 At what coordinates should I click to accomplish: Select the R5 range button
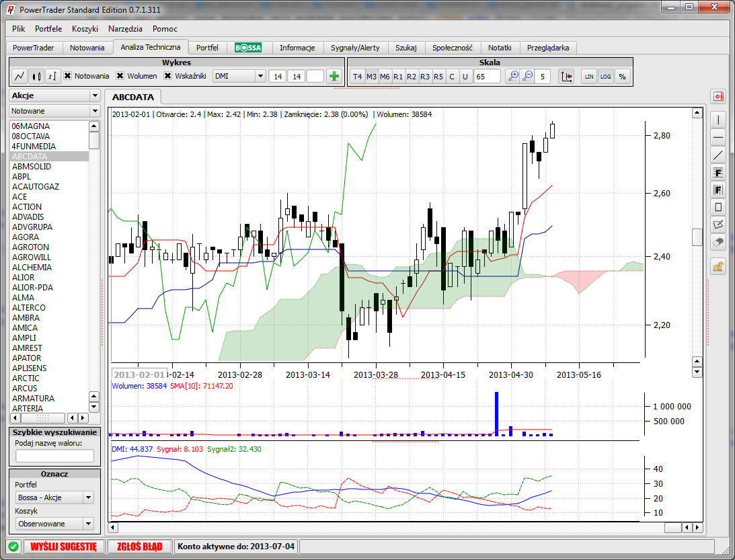click(x=438, y=77)
